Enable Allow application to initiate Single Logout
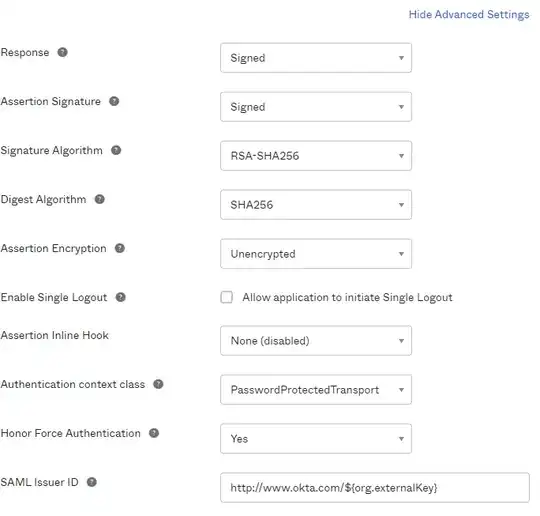Screen dimensions: 540x516 click(227, 297)
